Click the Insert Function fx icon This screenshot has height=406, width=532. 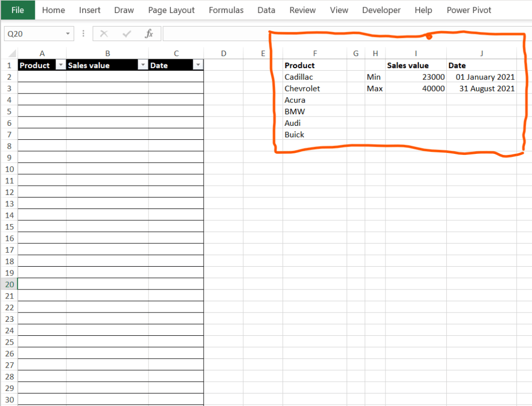tap(149, 34)
